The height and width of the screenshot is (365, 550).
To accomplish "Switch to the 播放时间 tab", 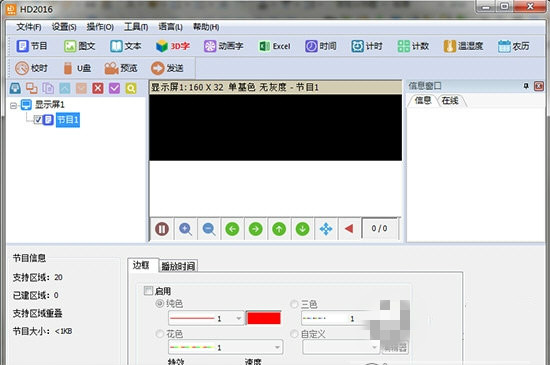I will (x=178, y=266).
